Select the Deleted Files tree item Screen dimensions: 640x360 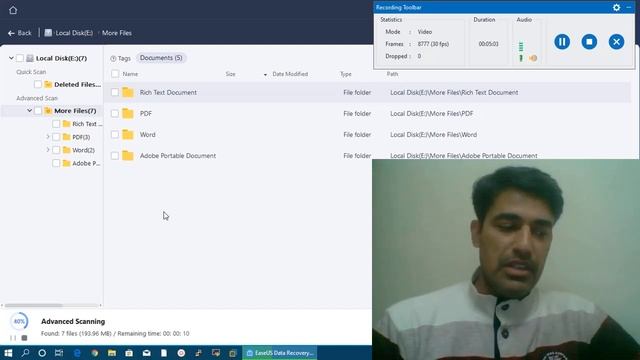(77, 84)
